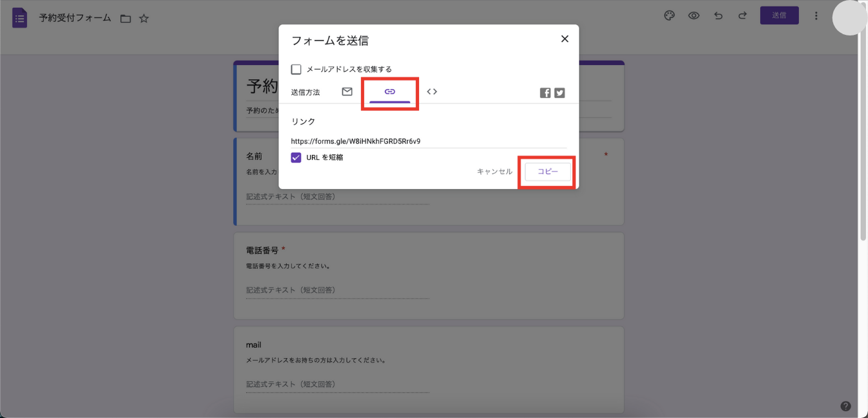Enable メールアドレスを収集する checkbox
Image resolution: width=868 pixels, height=418 pixels.
click(296, 69)
